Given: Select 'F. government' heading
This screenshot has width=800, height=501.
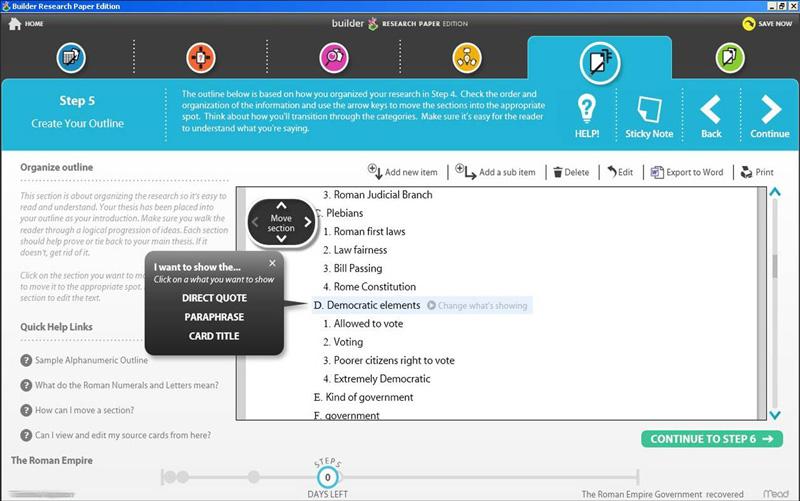Looking at the screenshot, I should [x=346, y=415].
